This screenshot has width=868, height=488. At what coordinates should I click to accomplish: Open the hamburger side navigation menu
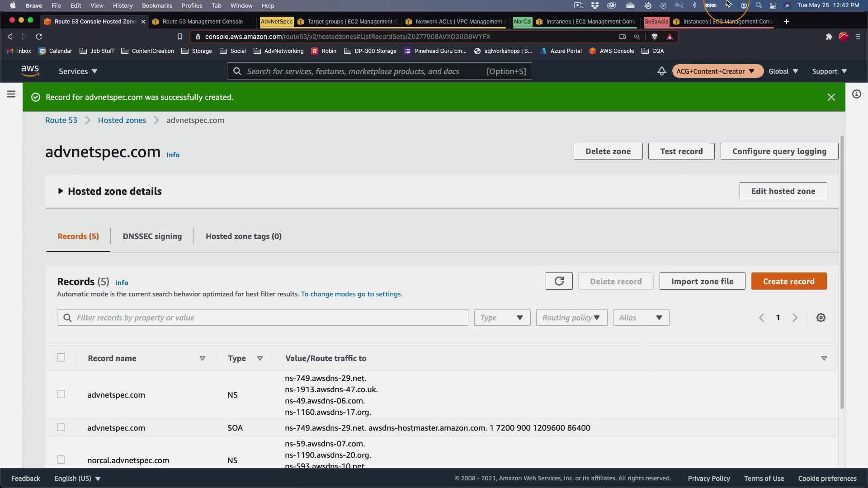[x=11, y=94]
